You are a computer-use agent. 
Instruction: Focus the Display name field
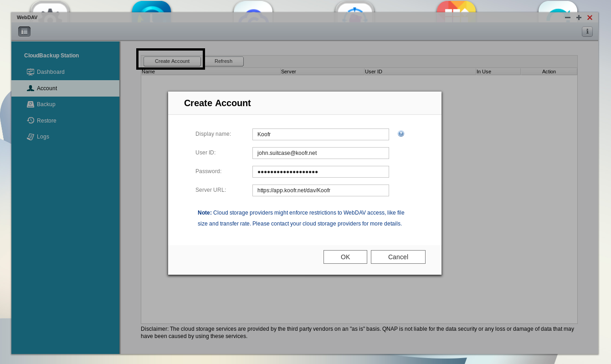coord(321,134)
